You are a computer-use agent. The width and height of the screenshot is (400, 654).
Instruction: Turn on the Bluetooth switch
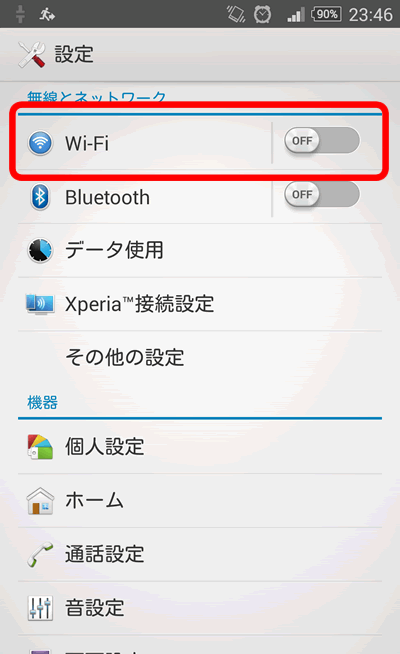pyautogui.click(x=322, y=194)
